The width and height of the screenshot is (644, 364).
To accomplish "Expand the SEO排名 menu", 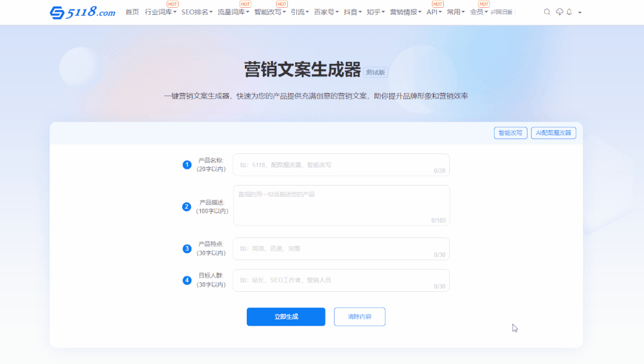I will [197, 12].
